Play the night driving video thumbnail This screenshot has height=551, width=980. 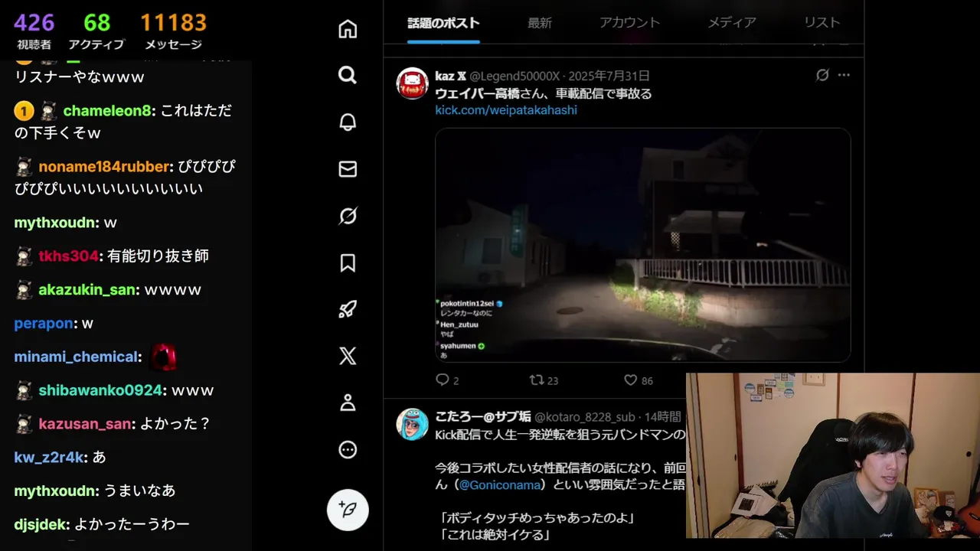(x=643, y=245)
